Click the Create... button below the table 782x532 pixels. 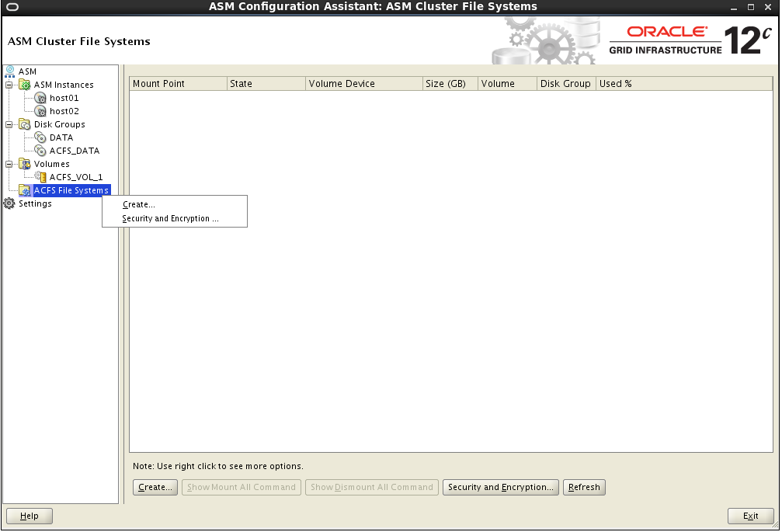pyautogui.click(x=155, y=487)
